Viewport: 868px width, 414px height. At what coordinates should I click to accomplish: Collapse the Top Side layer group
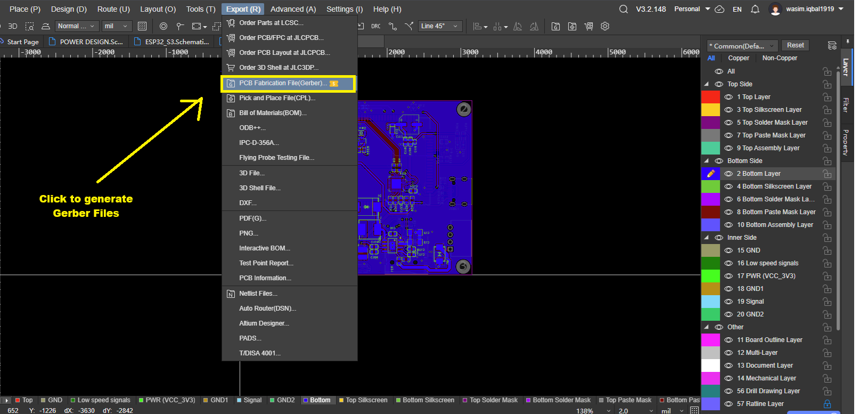coord(707,84)
